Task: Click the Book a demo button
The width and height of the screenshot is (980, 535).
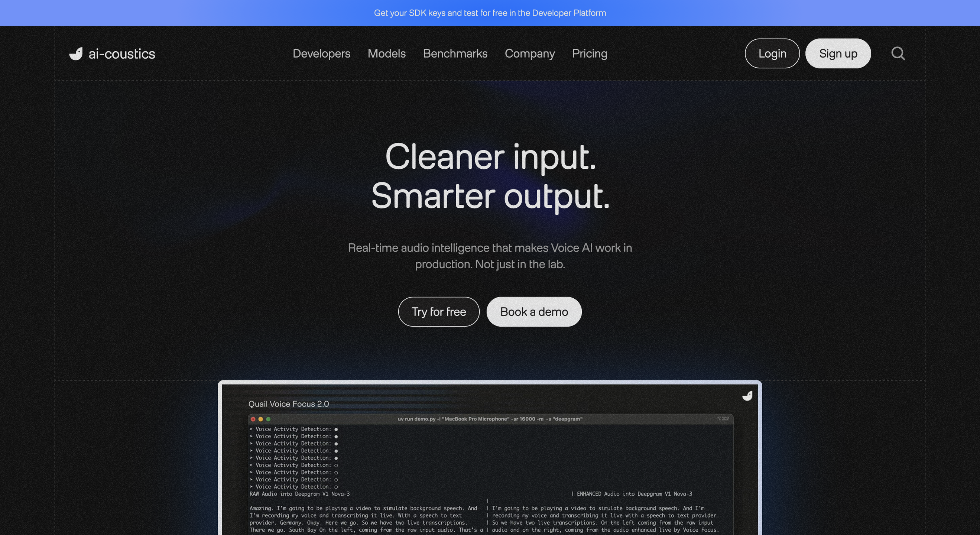Action: coord(534,312)
